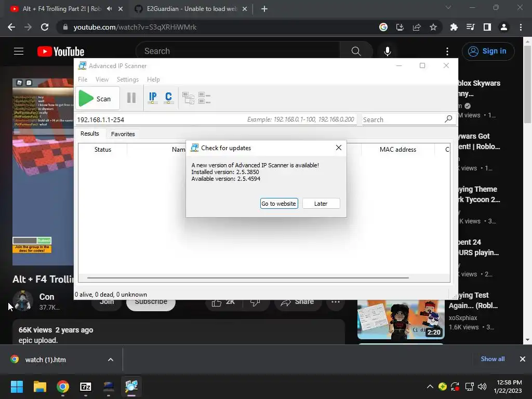Switch to the Favorites tab
532x399 pixels.
click(123, 134)
